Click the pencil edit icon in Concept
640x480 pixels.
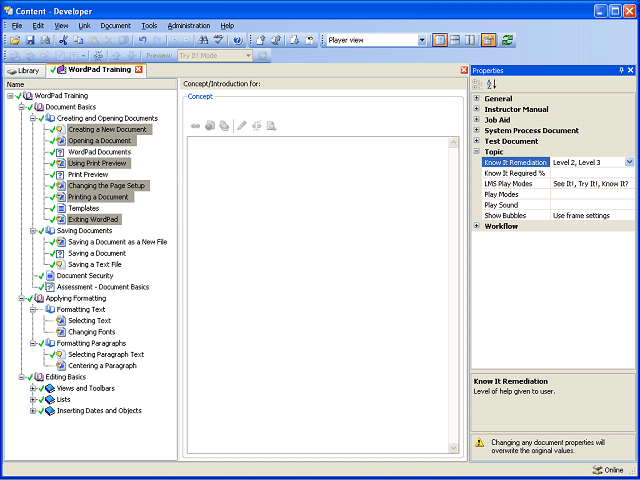click(242, 126)
